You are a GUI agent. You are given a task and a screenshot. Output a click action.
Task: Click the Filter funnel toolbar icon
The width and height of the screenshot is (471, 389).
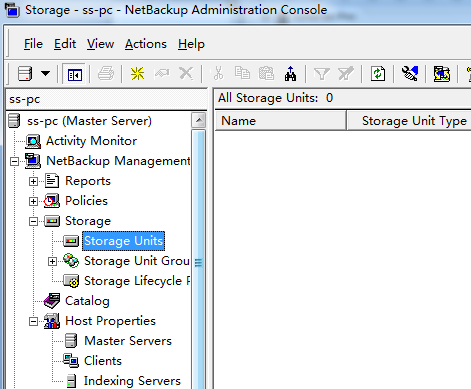[322, 74]
